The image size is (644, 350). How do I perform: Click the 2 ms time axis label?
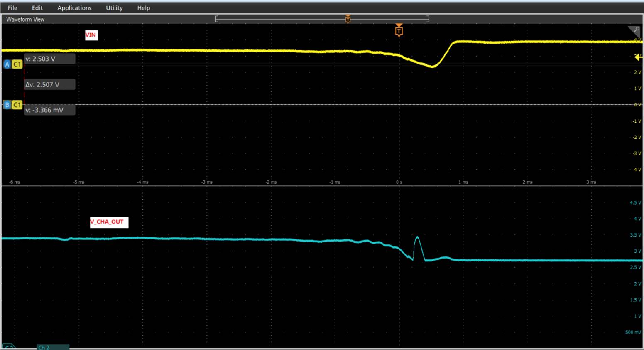[x=527, y=182]
